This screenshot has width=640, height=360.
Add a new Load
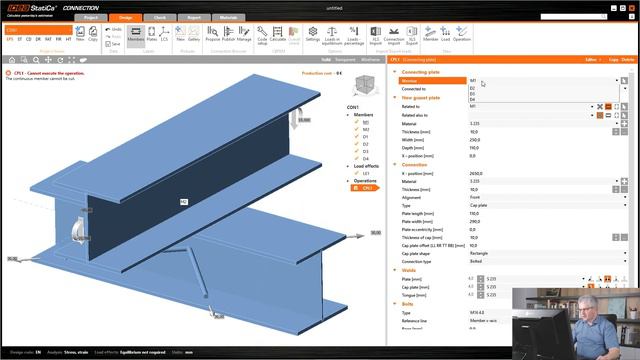445,33
